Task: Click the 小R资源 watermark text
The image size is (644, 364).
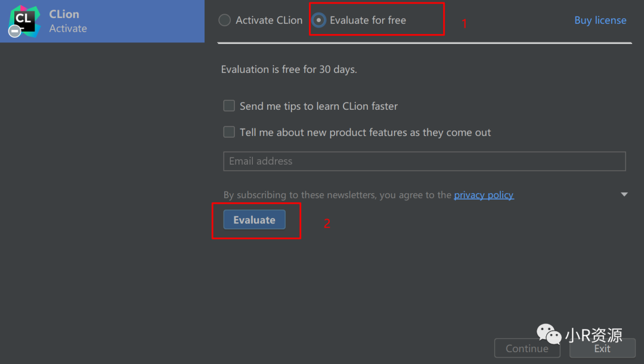Action: pyautogui.click(x=593, y=335)
